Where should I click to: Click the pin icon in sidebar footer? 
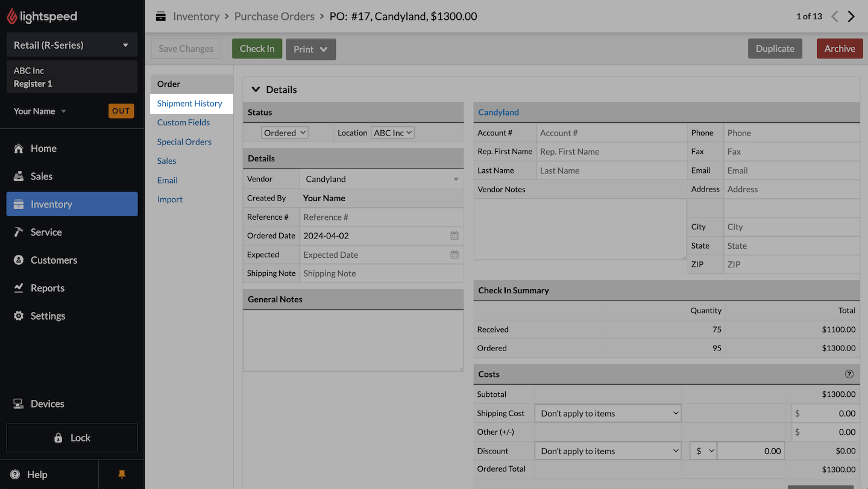tap(122, 475)
